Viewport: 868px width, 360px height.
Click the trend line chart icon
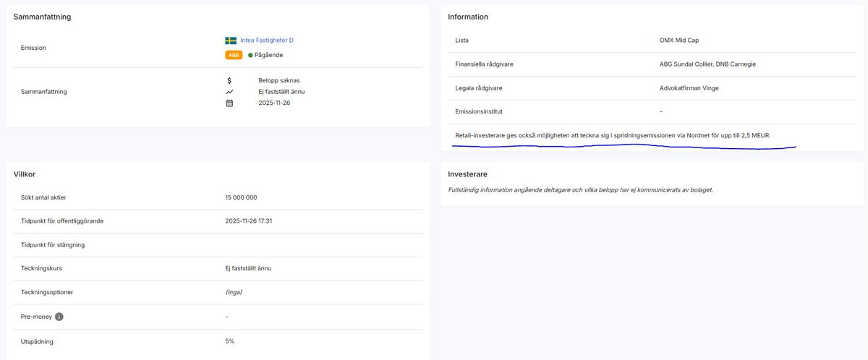229,92
